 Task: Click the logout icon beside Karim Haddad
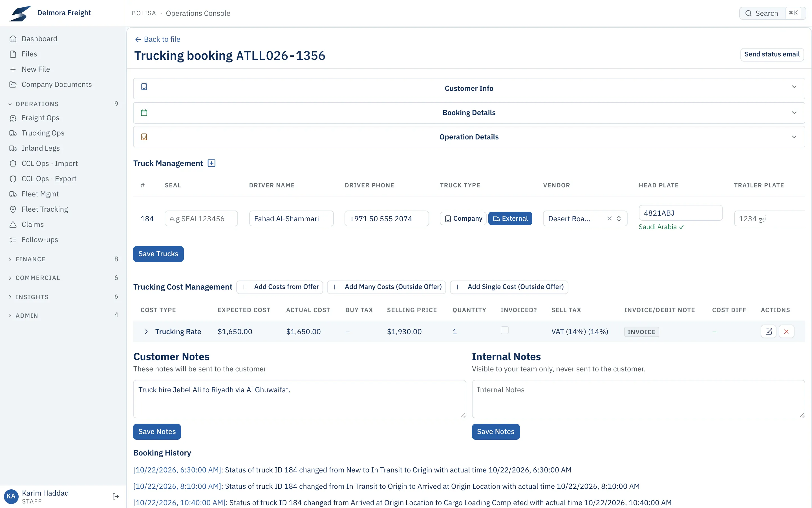116,496
